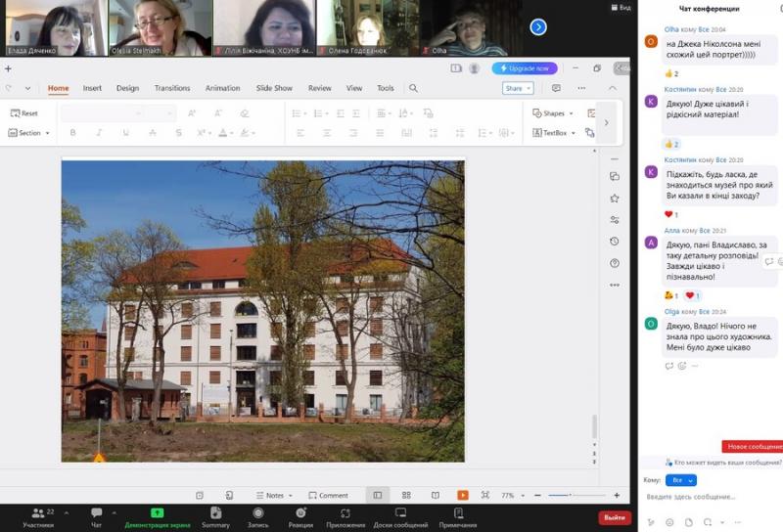The image size is (783, 532).
Task: Open the Zoom participants panel
Action: pyautogui.click(x=39, y=517)
